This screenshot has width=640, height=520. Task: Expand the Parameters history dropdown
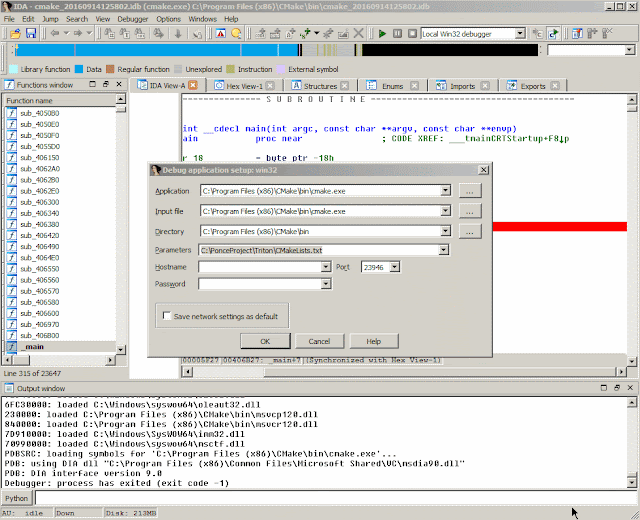[444, 250]
